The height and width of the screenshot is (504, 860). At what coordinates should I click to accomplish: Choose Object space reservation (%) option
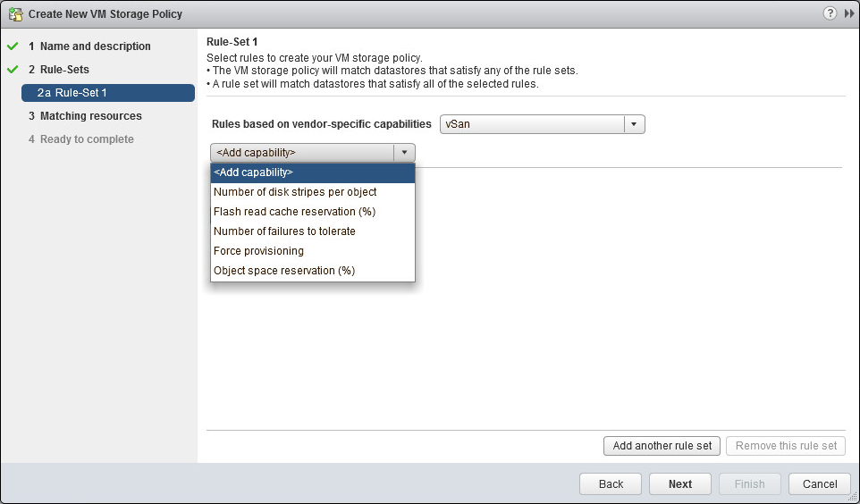284,271
